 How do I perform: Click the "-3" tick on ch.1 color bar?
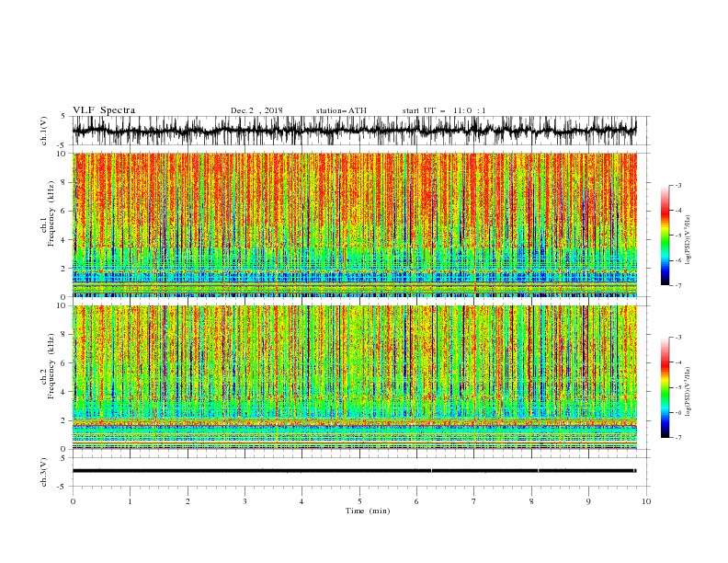click(678, 185)
